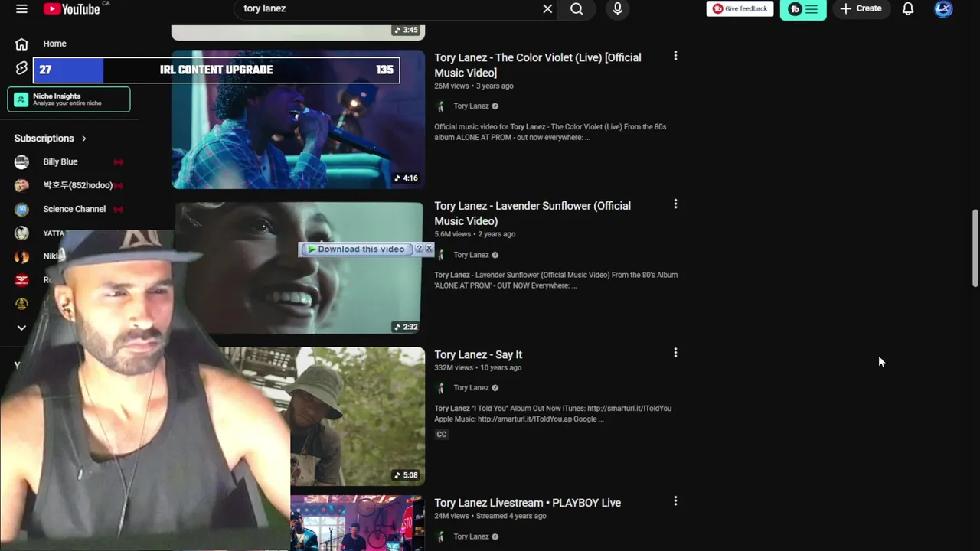Screen dimensions: 980x551
Task: Clear the search box with X
Action: 547,8
